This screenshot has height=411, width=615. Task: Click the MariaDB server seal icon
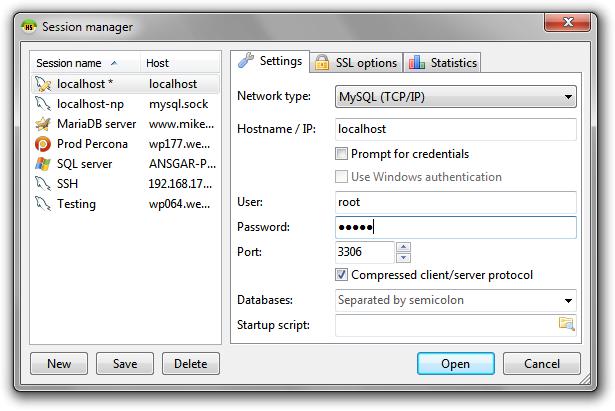43,124
